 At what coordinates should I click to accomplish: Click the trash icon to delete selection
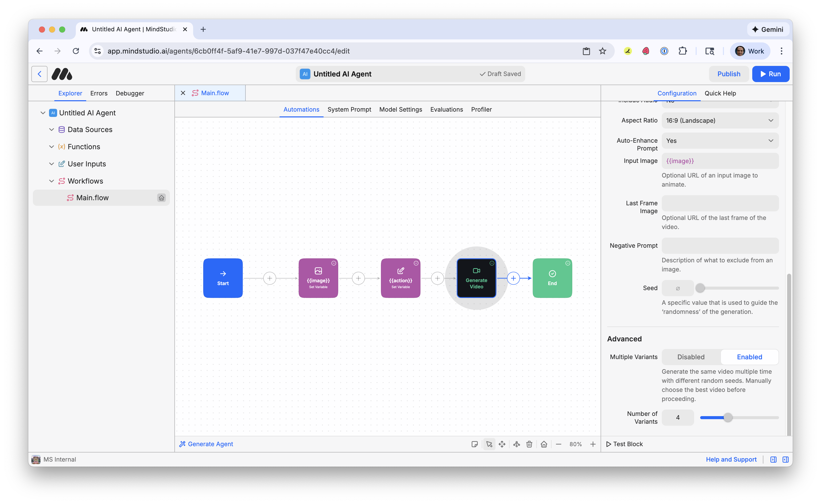point(529,444)
